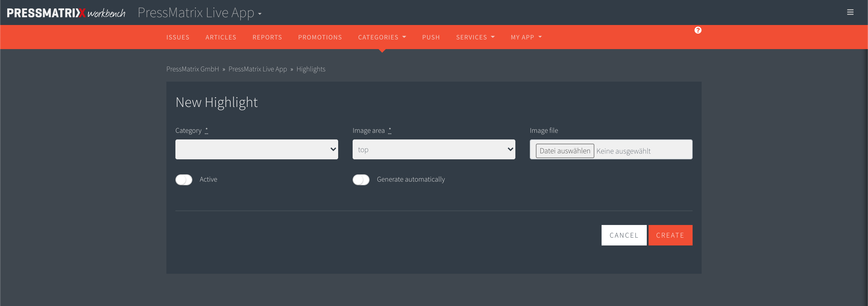Image resolution: width=868 pixels, height=306 pixels.
Task: Click the help question mark icon
Action: pos(698,30)
